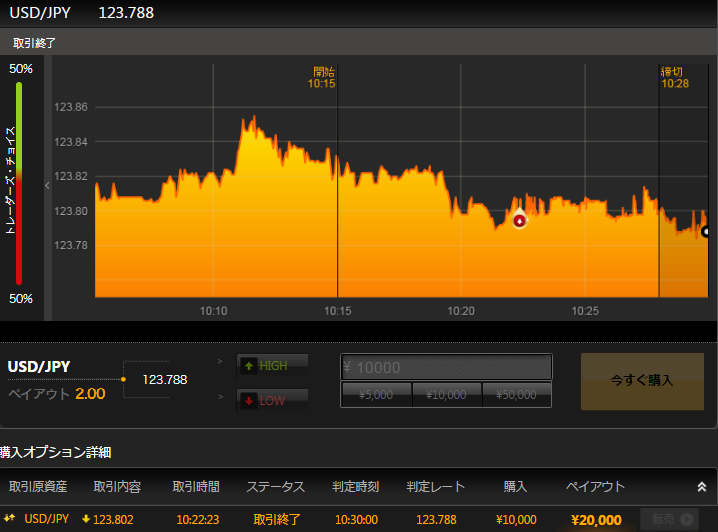Image resolution: width=718 pixels, height=532 pixels.
Task: Click the ステータス column header
Action: click(276, 486)
